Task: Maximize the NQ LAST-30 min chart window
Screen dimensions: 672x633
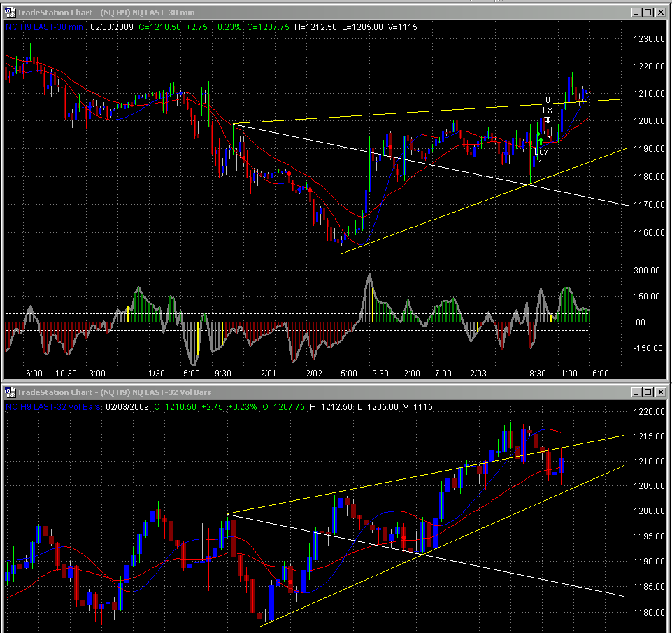Action: [648, 13]
